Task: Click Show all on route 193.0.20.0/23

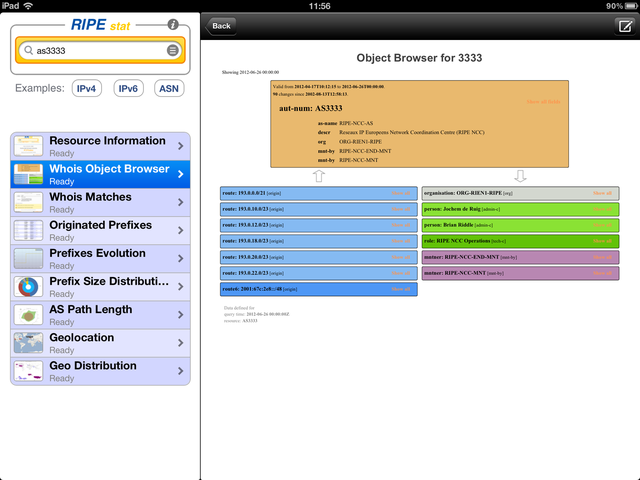Action: [x=401, y=257]
